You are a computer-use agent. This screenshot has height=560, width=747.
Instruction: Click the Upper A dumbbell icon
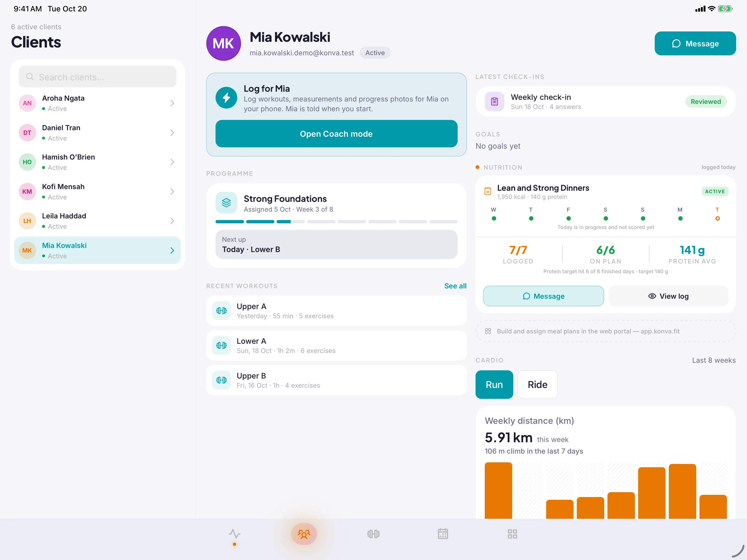[221, 311]
